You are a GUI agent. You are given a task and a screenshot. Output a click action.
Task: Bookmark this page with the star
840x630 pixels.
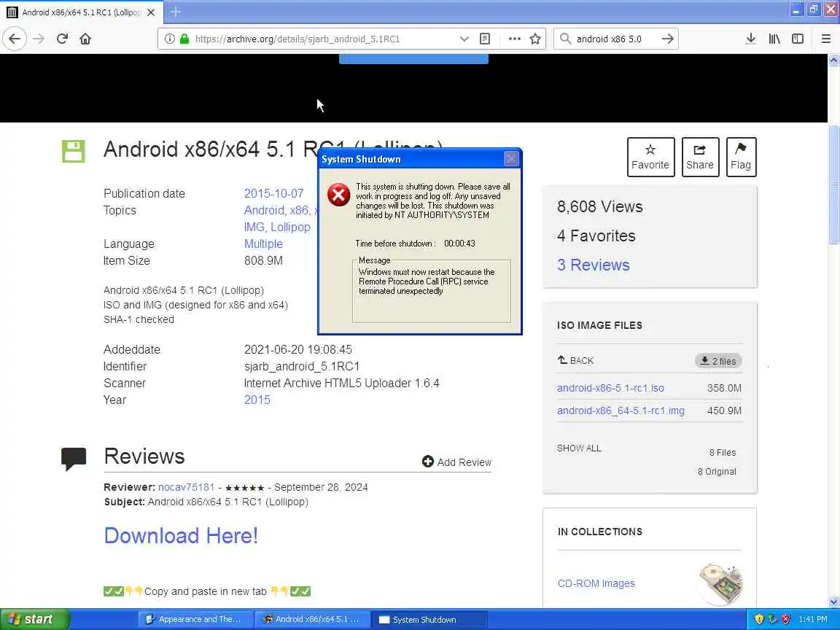click(534, 39)
